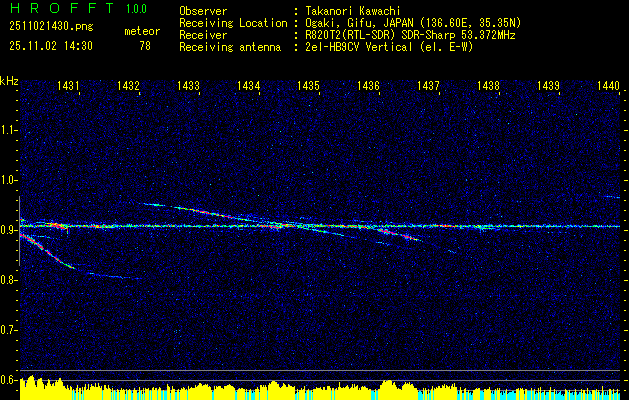This screenshot has width=629, height=400.
Task: Jump to the 1433 time marker
Action: (188, 87)
